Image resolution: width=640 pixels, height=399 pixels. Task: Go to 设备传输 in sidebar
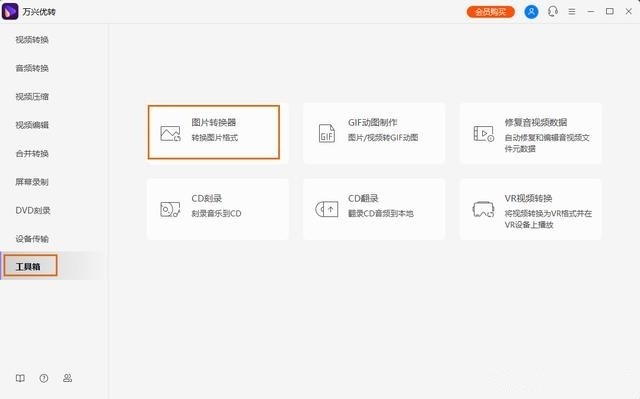pos(32,239)
